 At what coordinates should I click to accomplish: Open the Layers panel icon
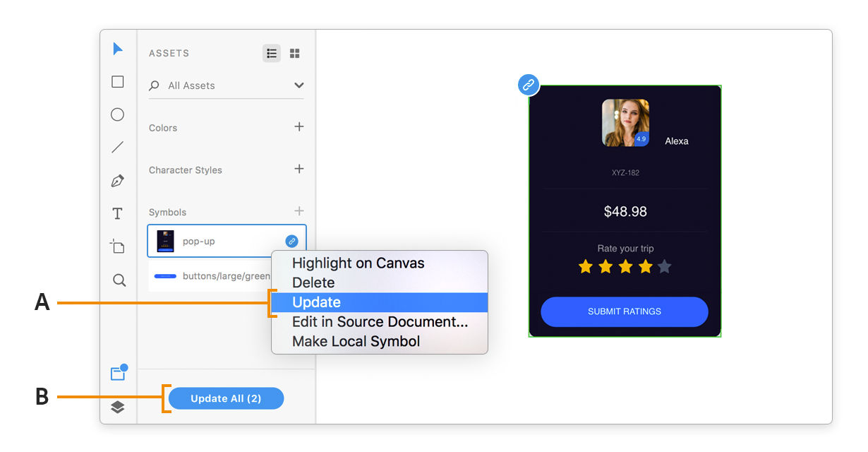[x=118, y=408]
